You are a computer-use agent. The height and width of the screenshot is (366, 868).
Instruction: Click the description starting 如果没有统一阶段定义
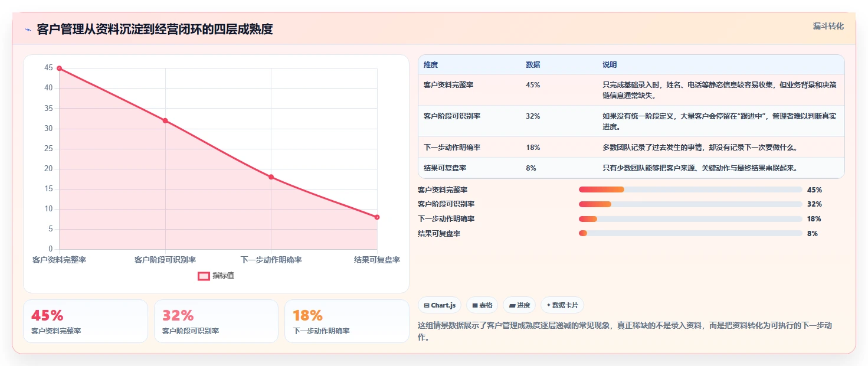pos(719,121)
